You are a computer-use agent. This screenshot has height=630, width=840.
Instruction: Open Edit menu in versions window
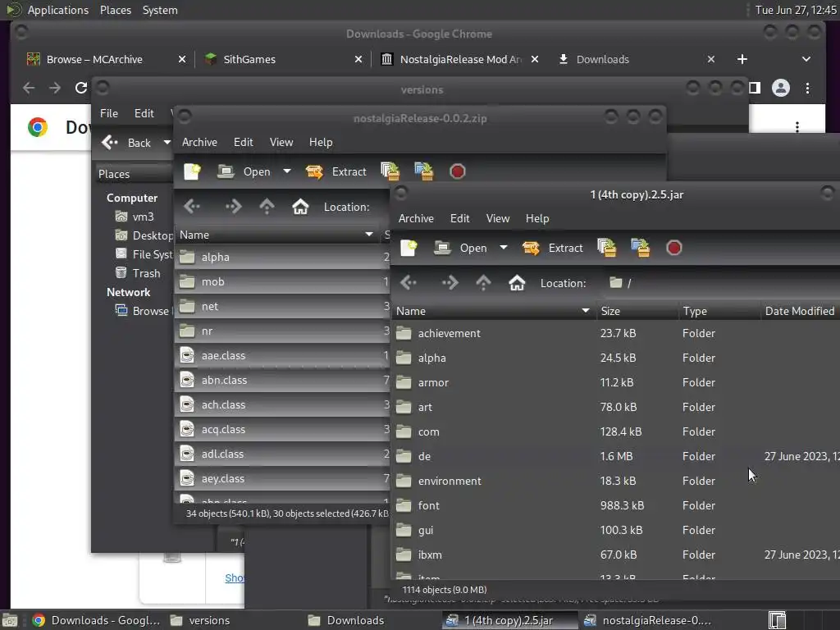[144, 113]
